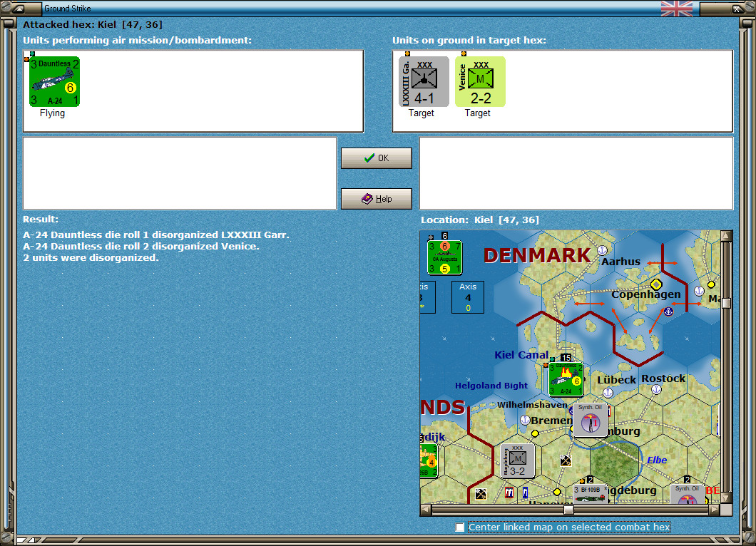
Task: Click the stack count 6 badge above CA Augusta
Action: 445,236
